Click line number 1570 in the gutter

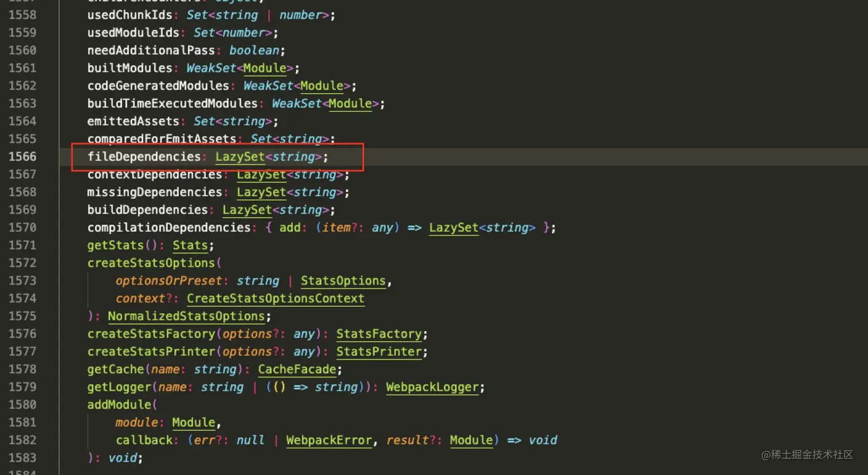click(22, 228)
